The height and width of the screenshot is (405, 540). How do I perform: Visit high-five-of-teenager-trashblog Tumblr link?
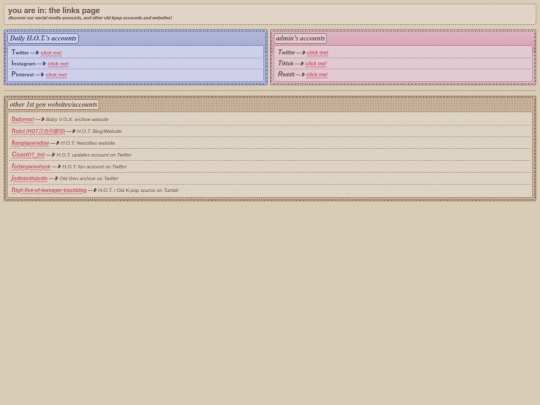click(x=49, y=190)
